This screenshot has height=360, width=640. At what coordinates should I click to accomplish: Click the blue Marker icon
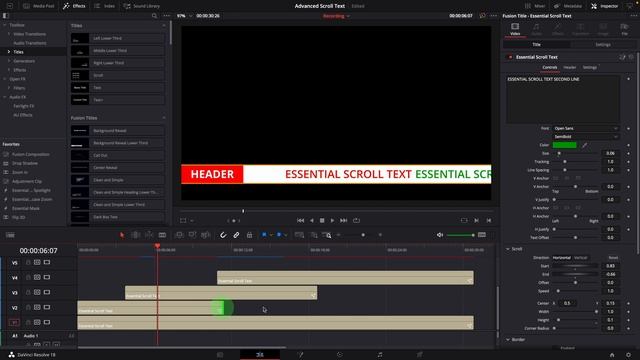pos(279,235)
